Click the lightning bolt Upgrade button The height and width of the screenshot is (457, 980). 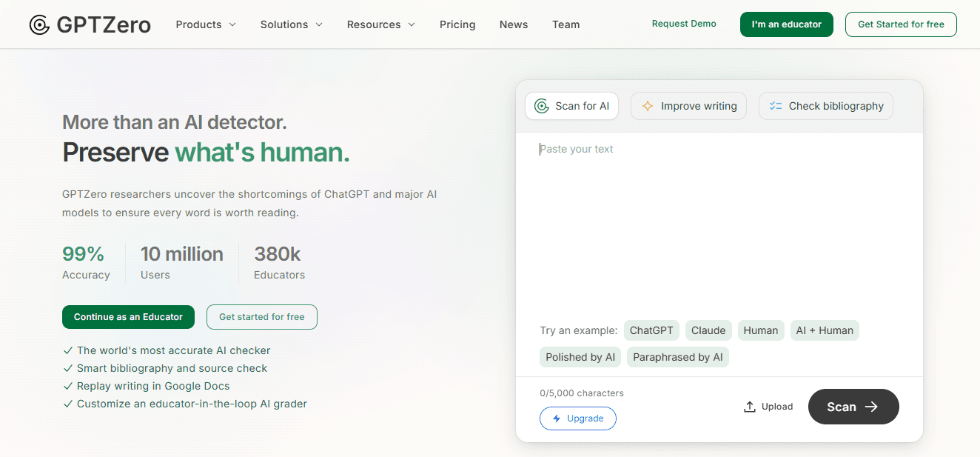[x=578, y=418]
